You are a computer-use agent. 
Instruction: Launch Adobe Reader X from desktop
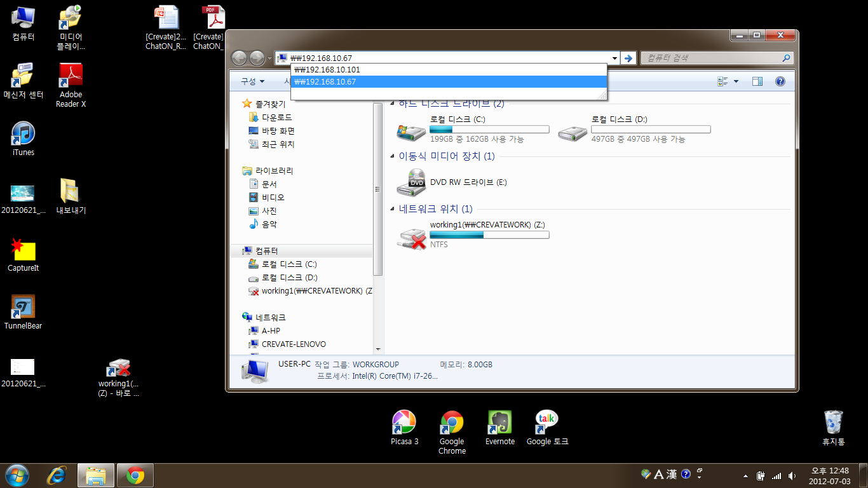coord(71,86)
